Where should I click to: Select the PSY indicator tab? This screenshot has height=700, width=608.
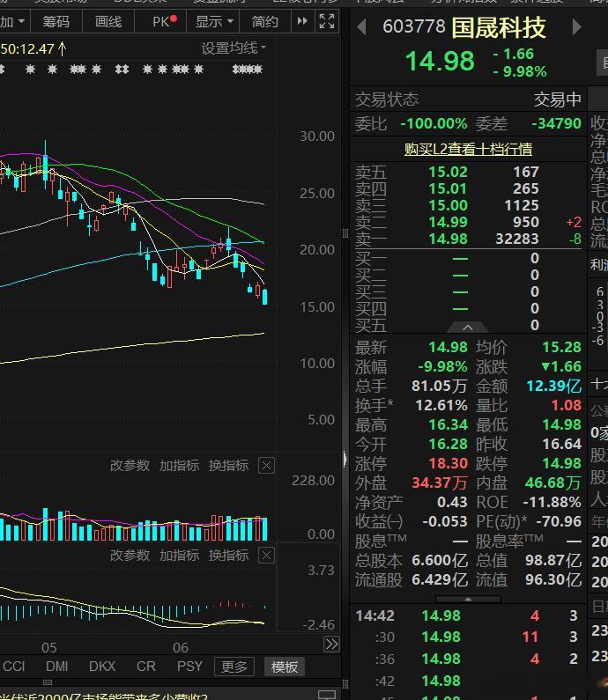coord(189,667)
